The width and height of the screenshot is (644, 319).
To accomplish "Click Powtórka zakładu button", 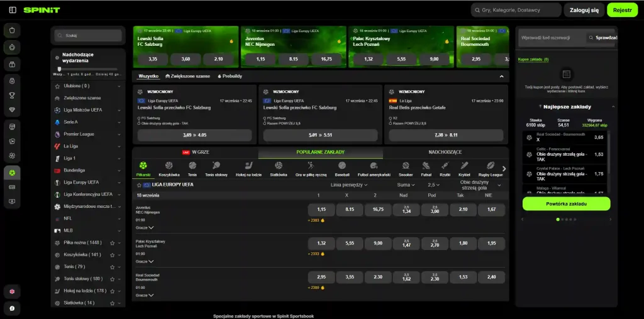I will (567, 204).
